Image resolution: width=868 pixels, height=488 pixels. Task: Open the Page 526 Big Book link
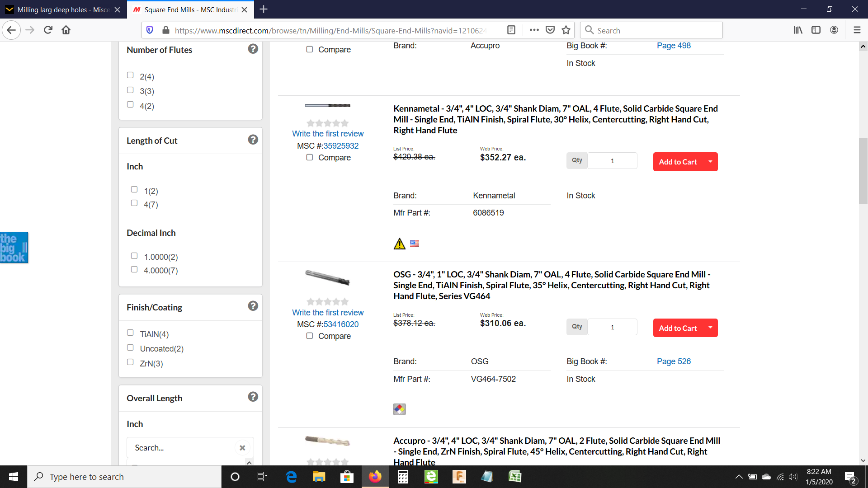(674, 361)
